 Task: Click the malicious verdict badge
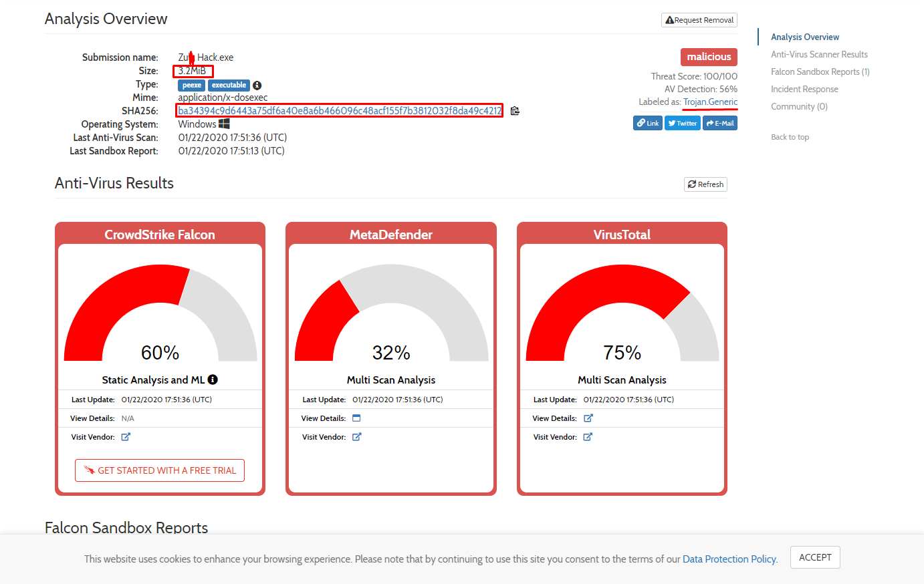[709, 57]
